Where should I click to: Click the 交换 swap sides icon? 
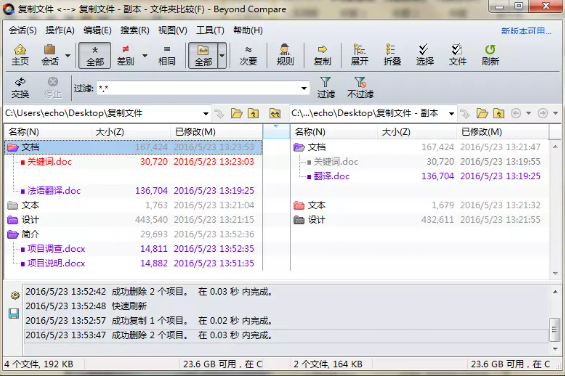pyautogui.click(x=20, y=88)
